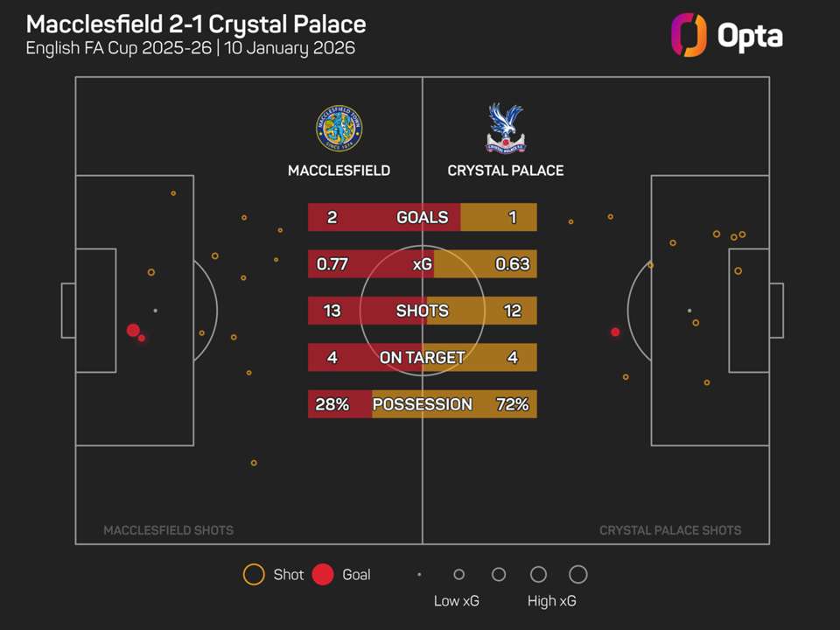Click the Crystal Palace eagle crest

[505, 129]
